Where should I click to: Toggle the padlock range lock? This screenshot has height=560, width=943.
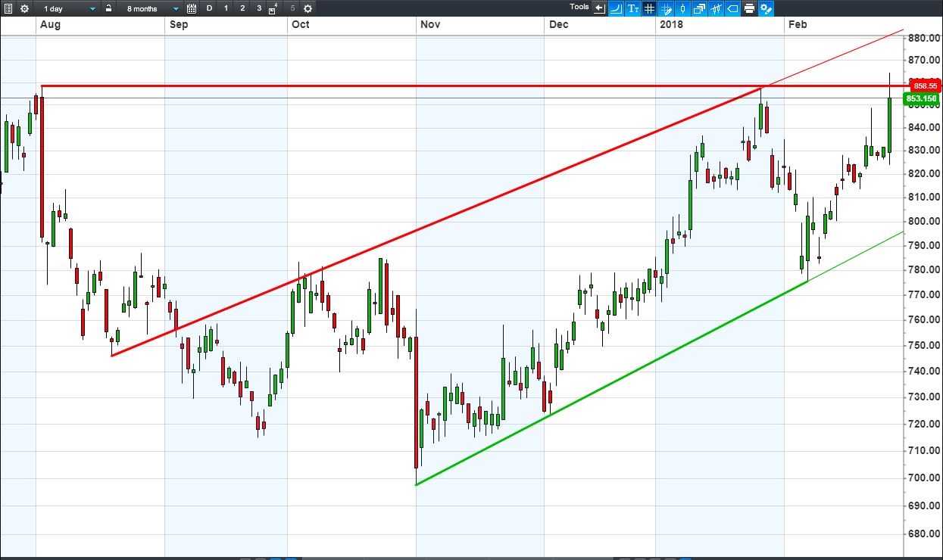point(109,8)
